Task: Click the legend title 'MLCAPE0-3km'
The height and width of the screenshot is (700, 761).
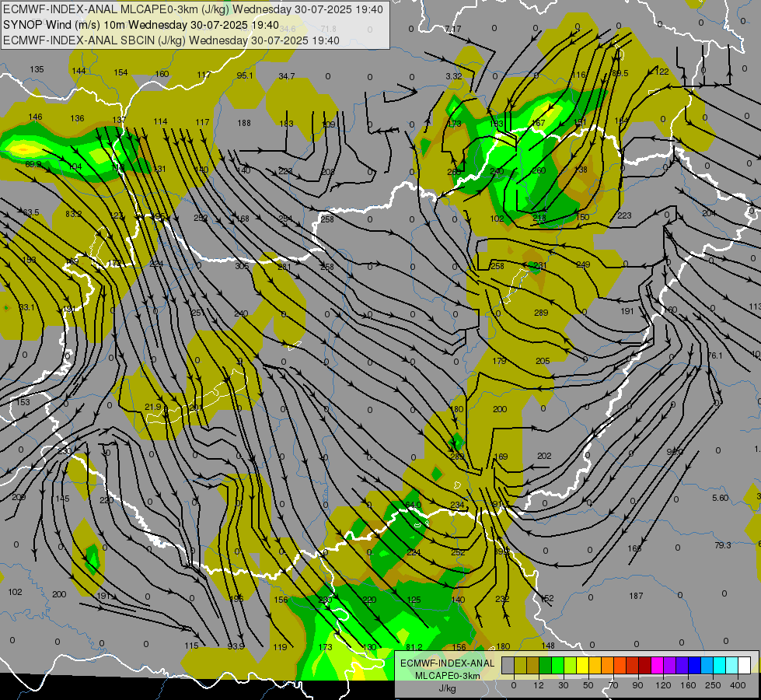Action: click(x=447, y=675)
